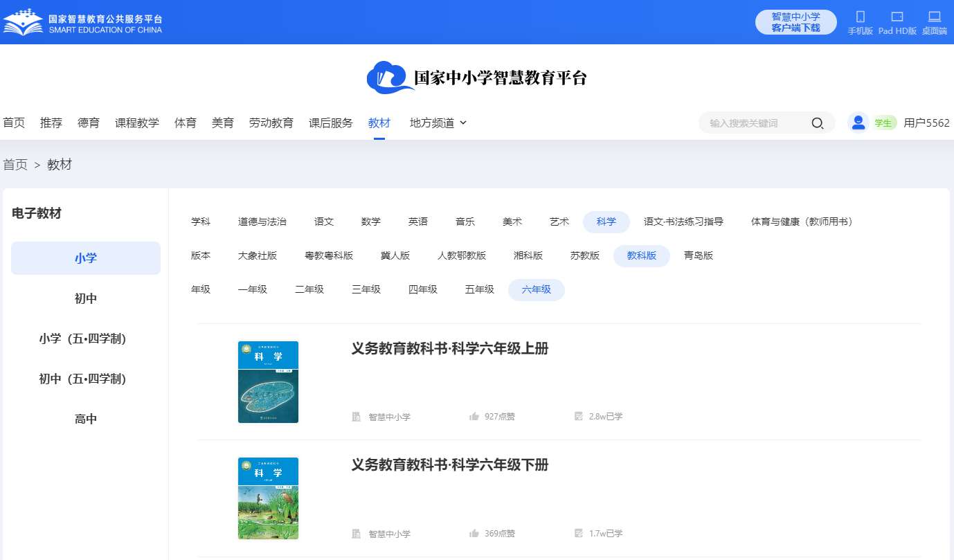954x560 pixels.
Task: Filter subject by 语文
Action: [x=324, y=222]
